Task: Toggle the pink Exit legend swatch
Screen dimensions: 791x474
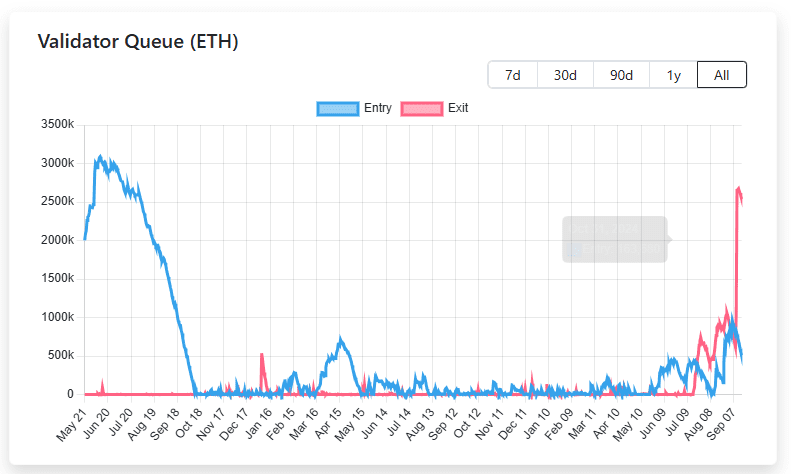Action: [421, 108]
